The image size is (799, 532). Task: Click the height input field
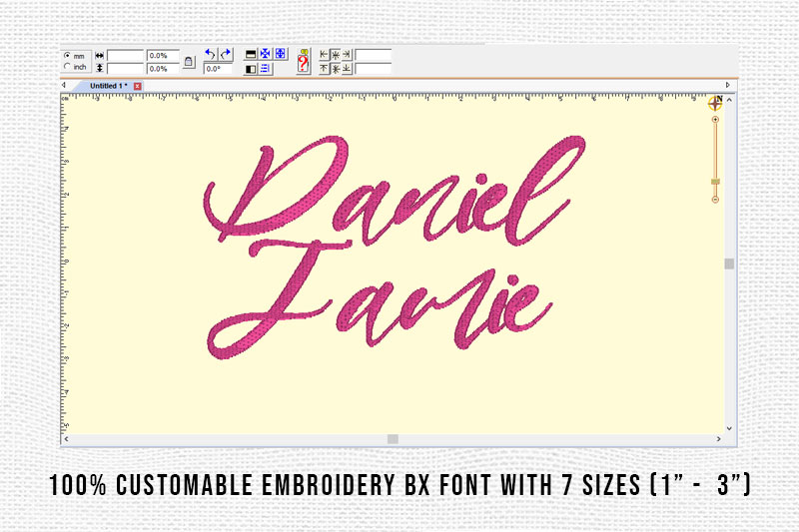126,68
